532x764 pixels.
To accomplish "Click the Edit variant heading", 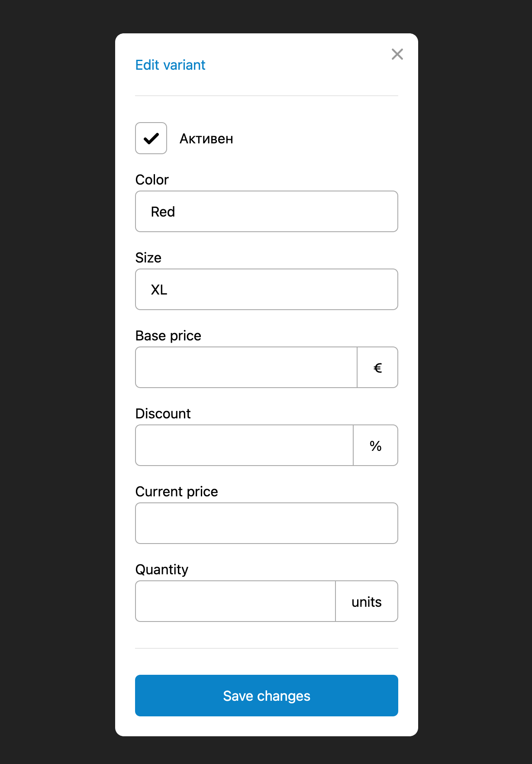I will pos(170,65).
